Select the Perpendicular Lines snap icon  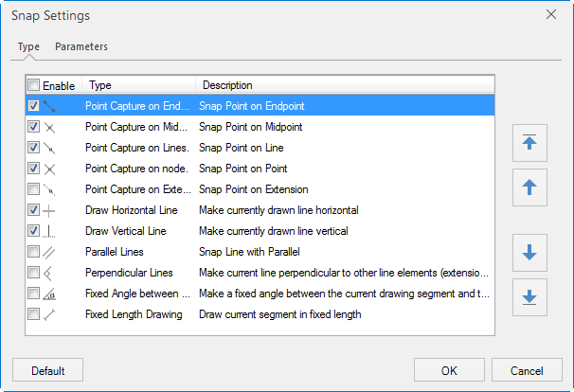click(49, 273)
